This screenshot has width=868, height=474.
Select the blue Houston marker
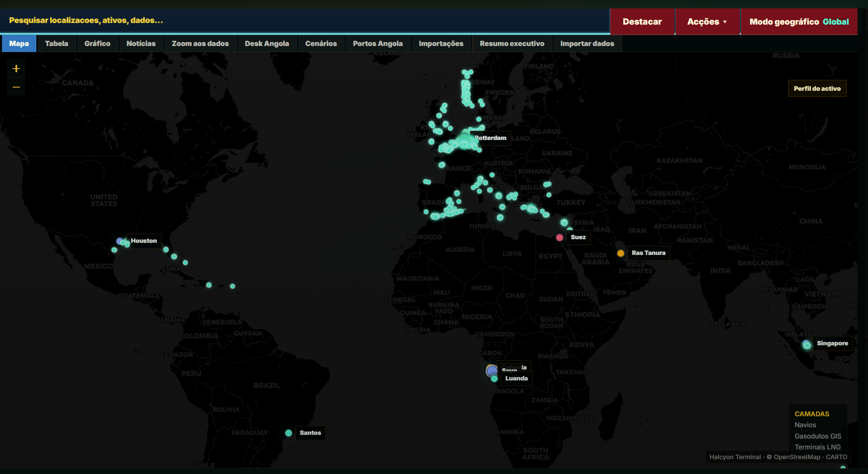(119, 241)
